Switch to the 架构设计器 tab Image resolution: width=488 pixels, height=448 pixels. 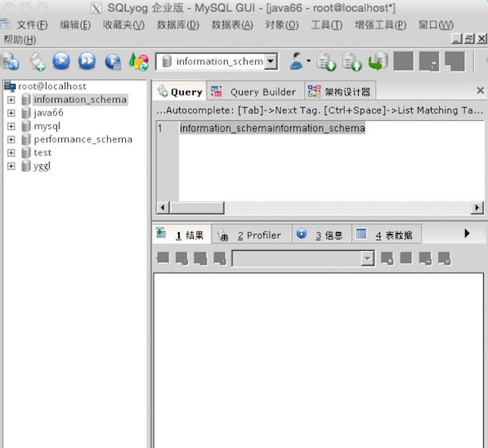pyautogui.click(x=340, y=92)
